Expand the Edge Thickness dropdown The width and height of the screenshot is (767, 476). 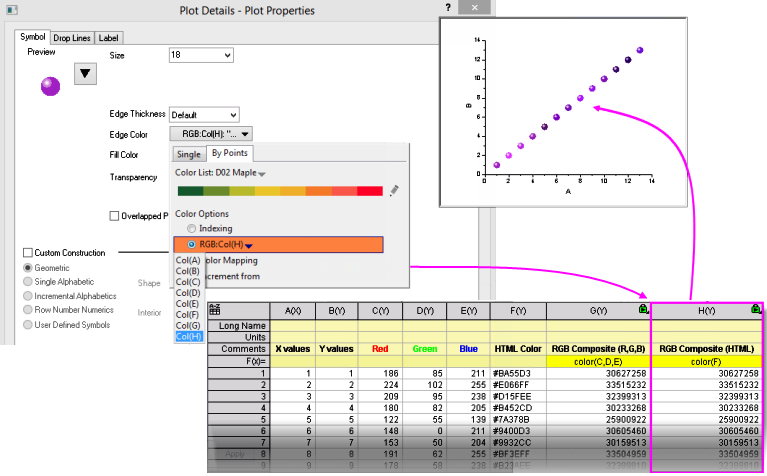(205, 115)
